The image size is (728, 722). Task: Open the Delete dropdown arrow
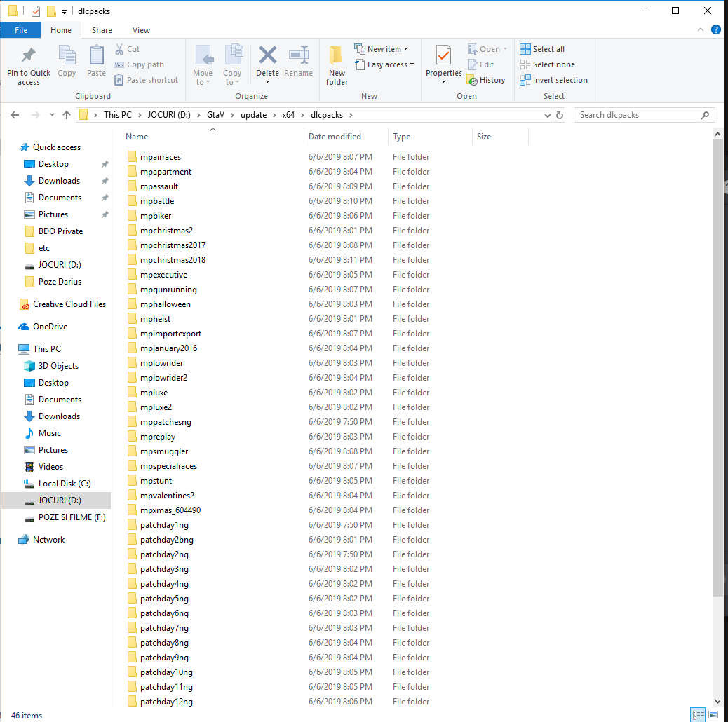[267, 82]
